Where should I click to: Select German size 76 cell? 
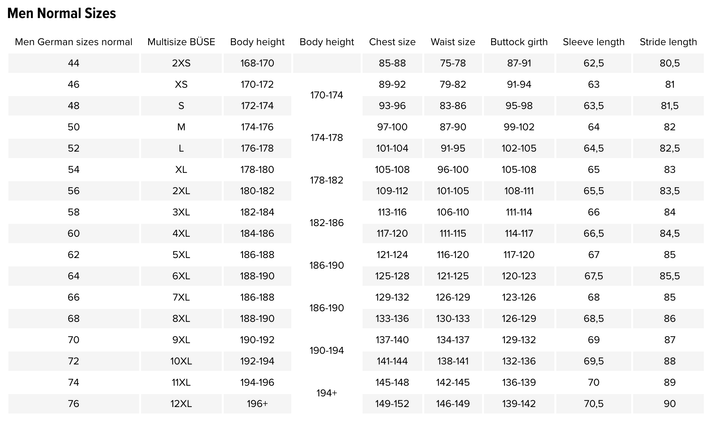(x=73, y=403)
